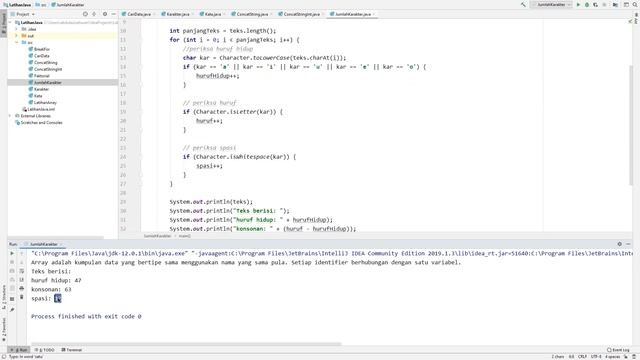The image size is (640, 360).
Task: Toggle soft-wrap icon in Run console
Action: 22,271
